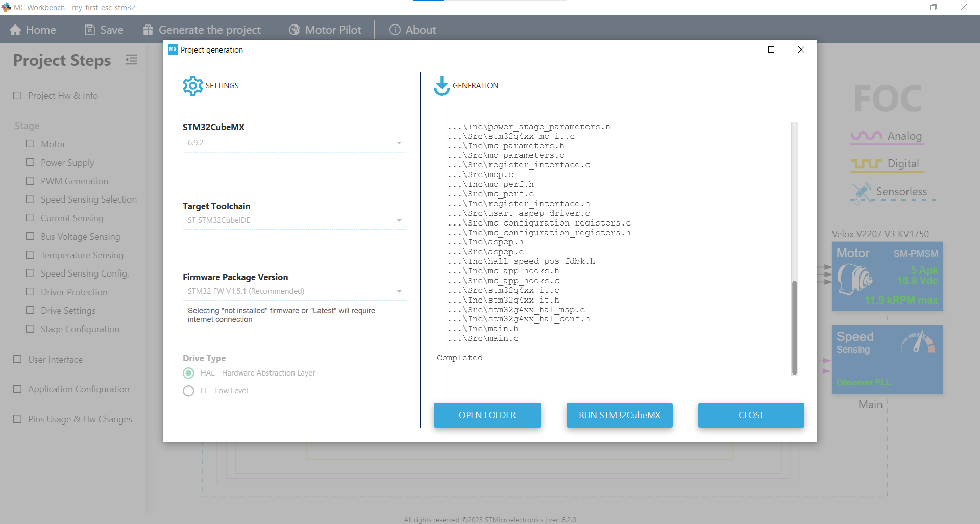This screenshot has width=980, height=524.
Task: Select Generate the project menu item
Action: click(209, 30)
